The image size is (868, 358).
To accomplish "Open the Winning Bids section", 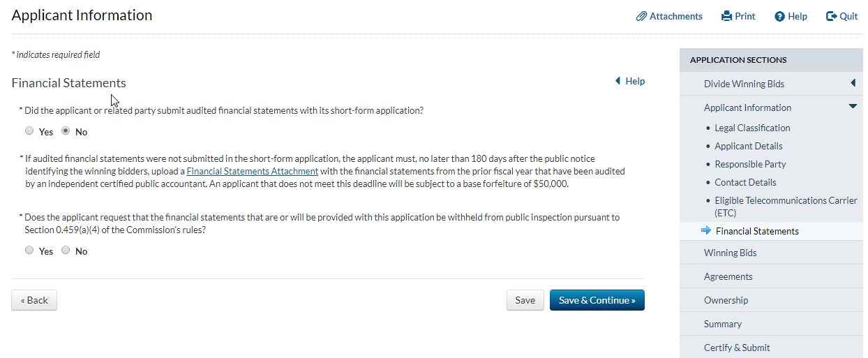I will [x=730, y=253].
